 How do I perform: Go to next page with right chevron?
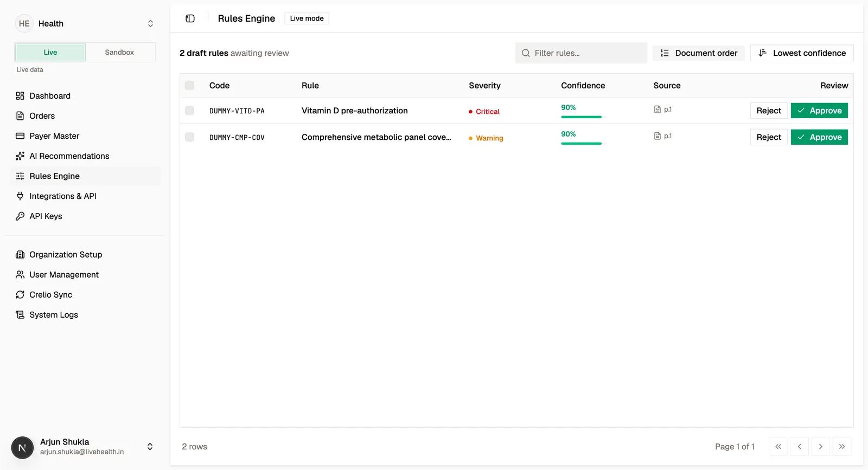pyautogui.click(x=820, y=447)
